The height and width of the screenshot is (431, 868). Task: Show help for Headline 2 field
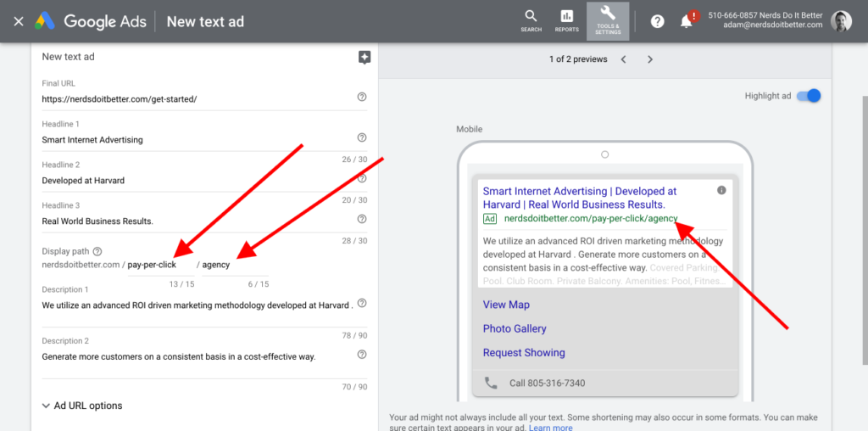tap(362, 178)
